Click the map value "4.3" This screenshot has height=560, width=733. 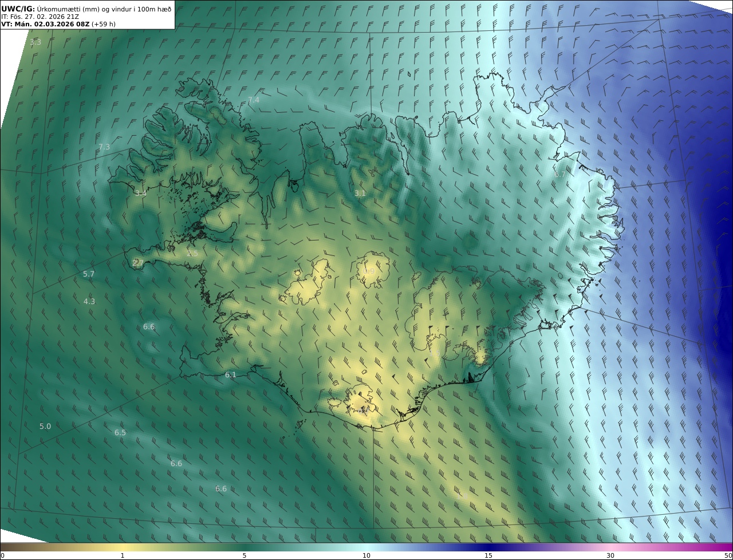89,301
